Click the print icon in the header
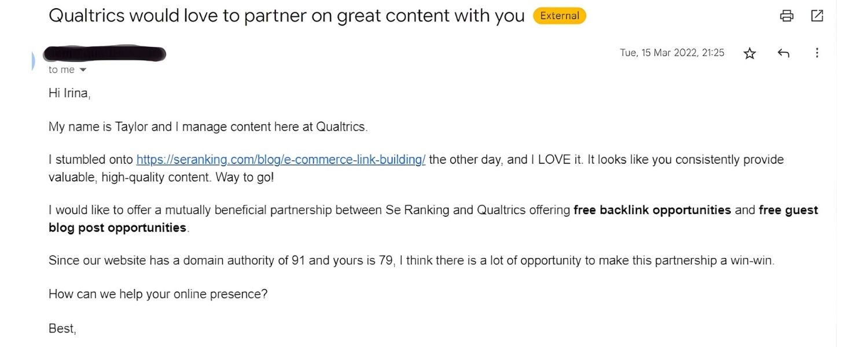The height and width of the screenshot is (347, 868). tap(786, 16)
